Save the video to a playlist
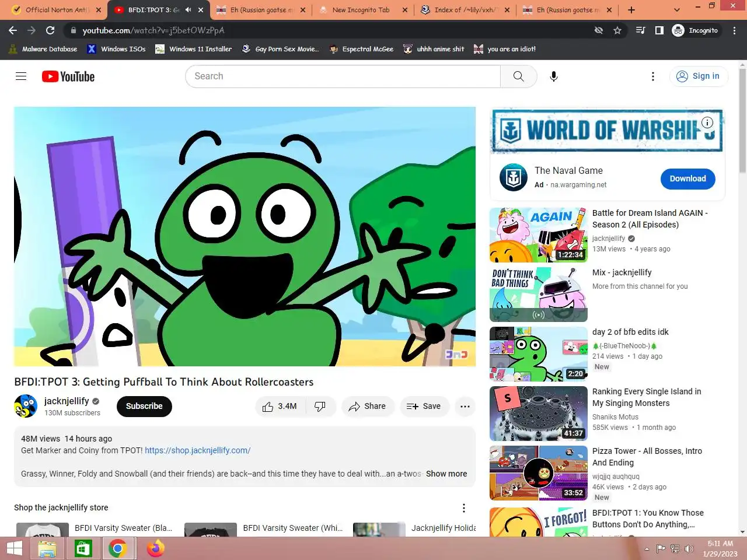This screenshot has width=747, height=560. 424,407
